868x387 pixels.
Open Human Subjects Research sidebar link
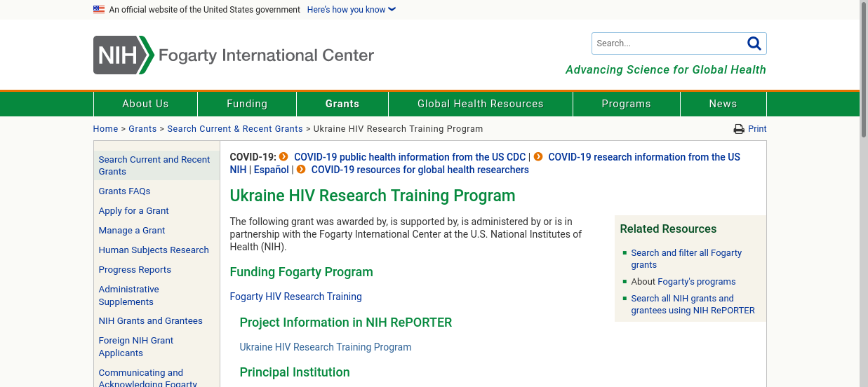tap(154, 250)
